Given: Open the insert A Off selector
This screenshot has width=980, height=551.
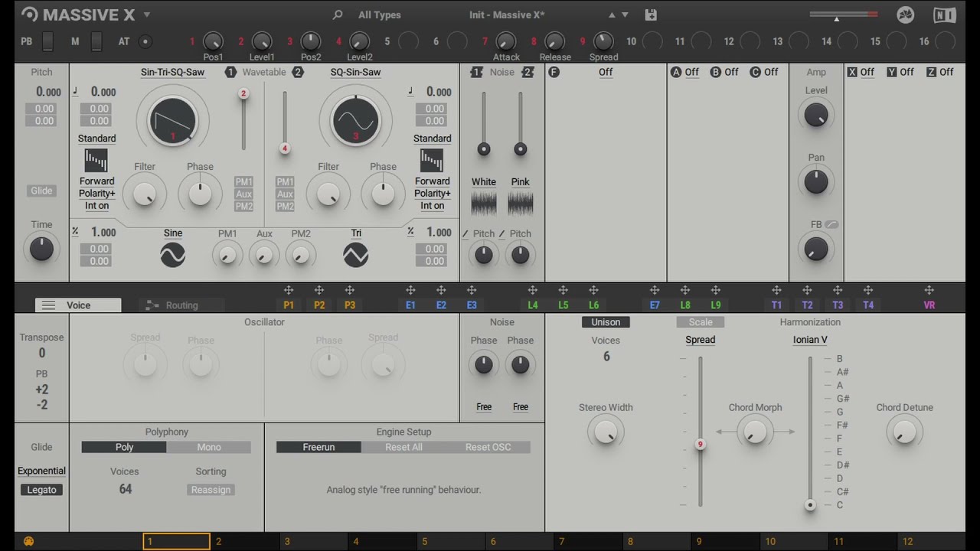Looking at the screenshot, I should tap(691, 72).
